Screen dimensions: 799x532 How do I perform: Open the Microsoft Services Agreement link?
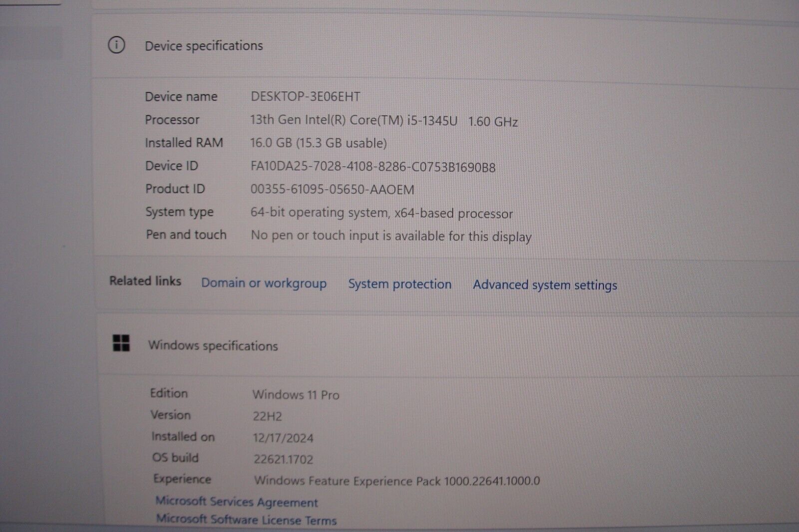tap(237, 501)
